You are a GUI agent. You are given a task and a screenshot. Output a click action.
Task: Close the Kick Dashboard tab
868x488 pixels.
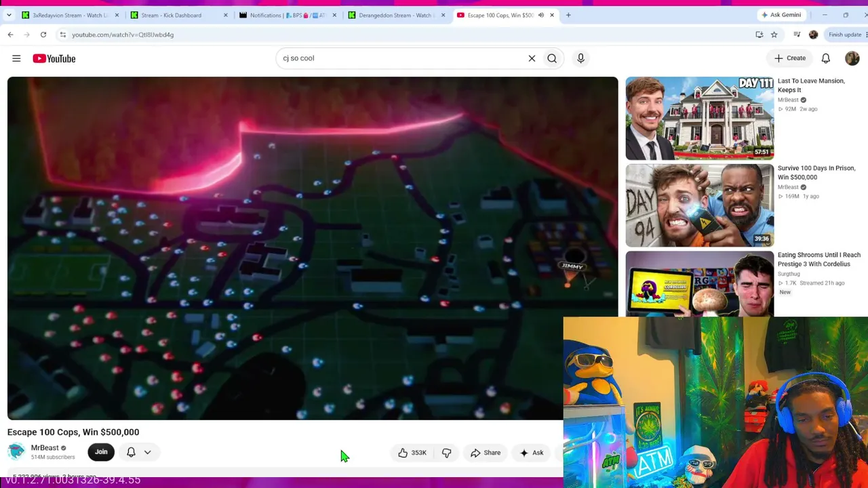coord(226,15)
